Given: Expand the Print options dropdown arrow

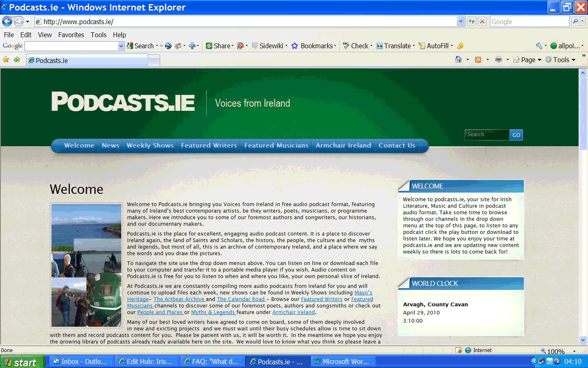Looking at the screenshot, I should click(508, 60).
